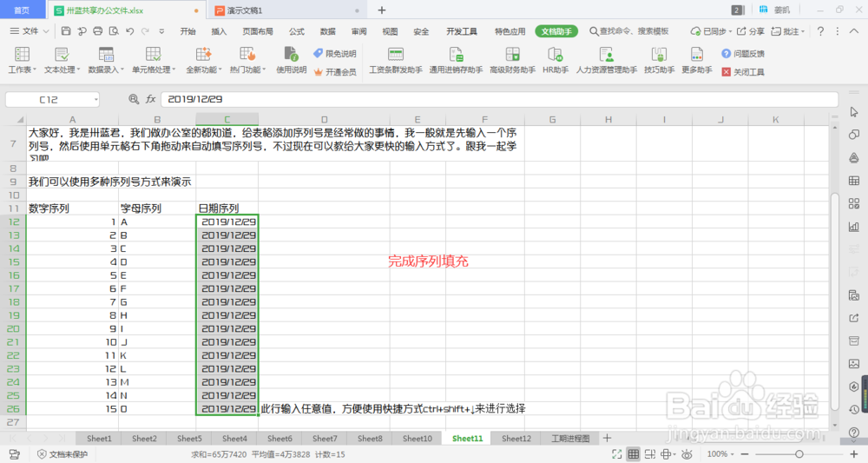Switch to the 开始 ribbon tab

coord(187,31)
